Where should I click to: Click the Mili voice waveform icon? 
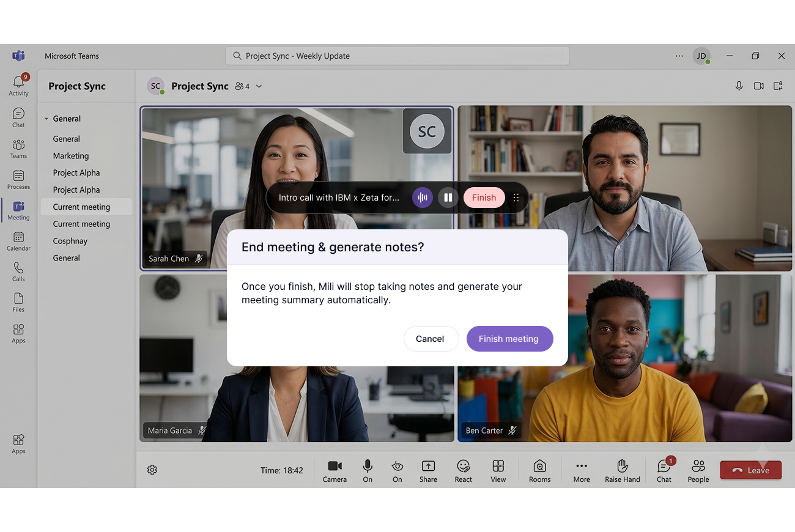tap(422, 198)
